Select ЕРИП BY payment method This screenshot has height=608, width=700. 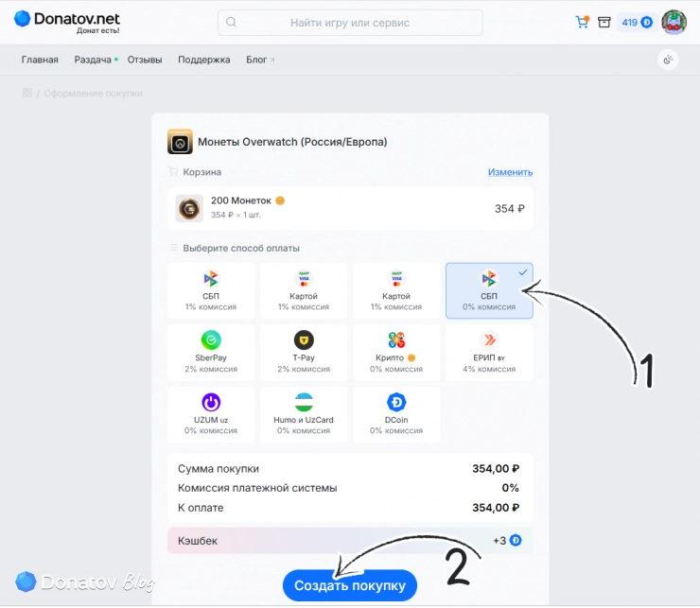[489, 353]
